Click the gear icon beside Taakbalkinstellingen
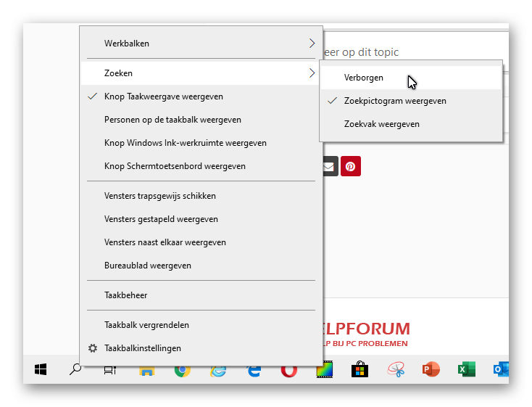This screenshot has width=532, height=407. tap(93, 348)
